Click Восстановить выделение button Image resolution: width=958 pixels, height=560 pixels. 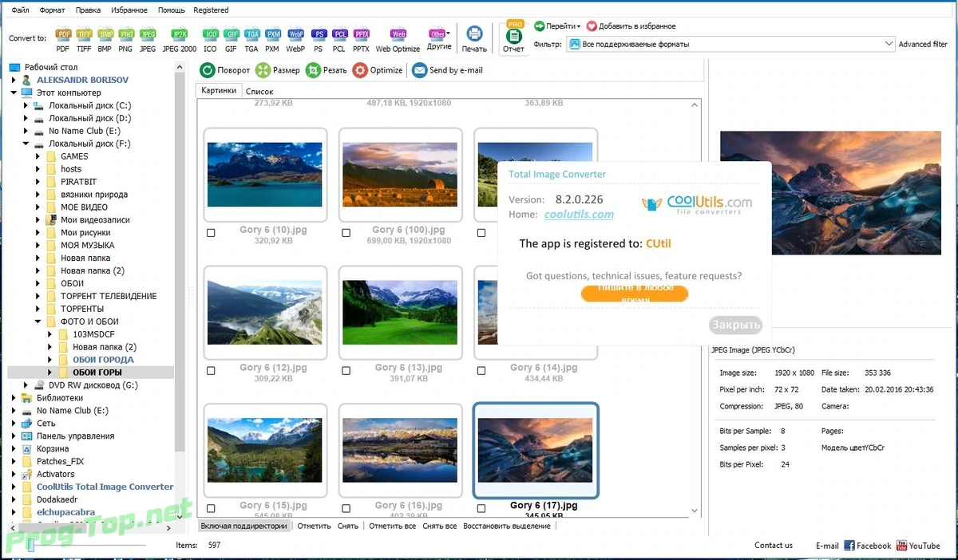[507, 526]
